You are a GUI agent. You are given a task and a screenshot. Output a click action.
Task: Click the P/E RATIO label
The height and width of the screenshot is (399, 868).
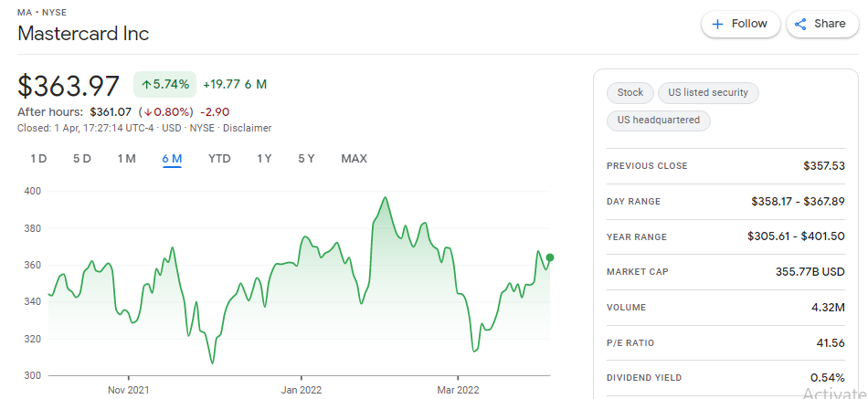coord(630,343)
